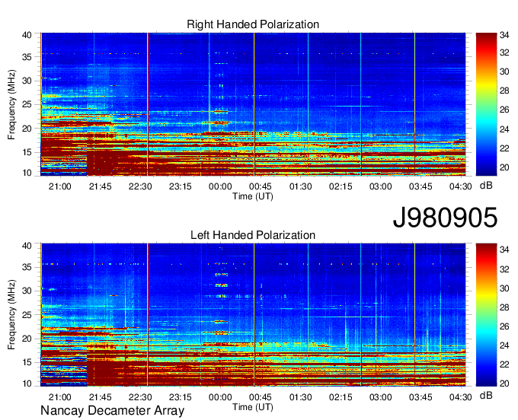Click the Right Handed Polarization spectrogram
The width and height of the screenshot is (518, 420).
coord(253,104)
